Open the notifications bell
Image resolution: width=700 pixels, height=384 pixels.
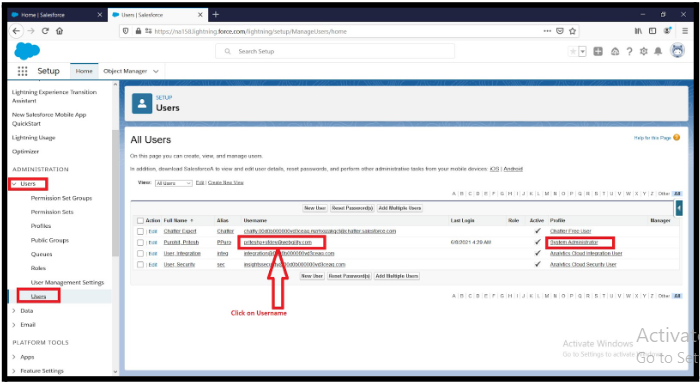point(658,51)
